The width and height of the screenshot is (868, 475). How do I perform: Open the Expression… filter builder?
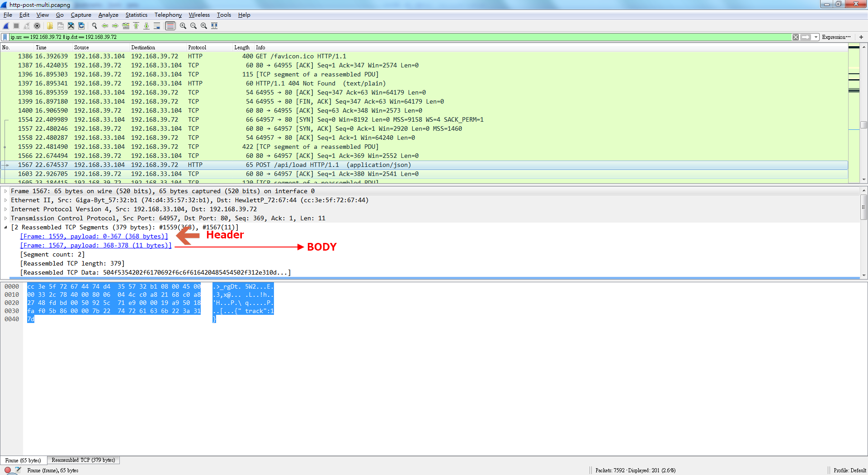pos(836,37)
